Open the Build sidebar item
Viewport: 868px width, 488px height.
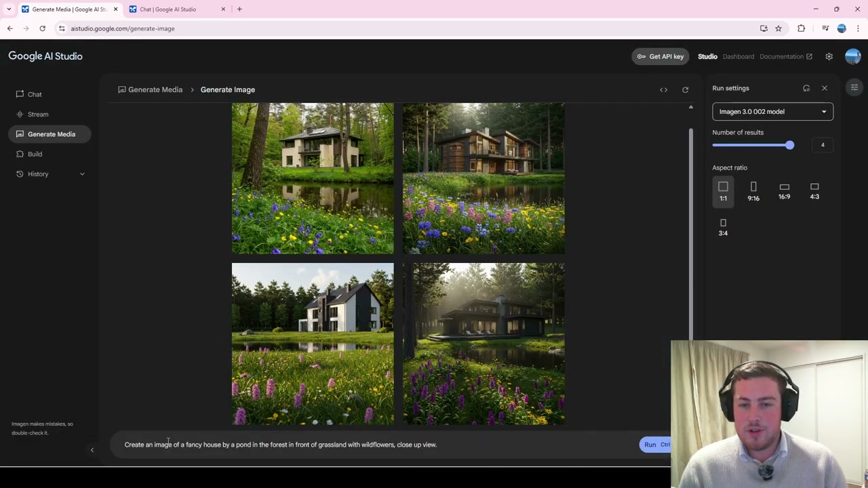pyautogui.click(x=35, y=154)
